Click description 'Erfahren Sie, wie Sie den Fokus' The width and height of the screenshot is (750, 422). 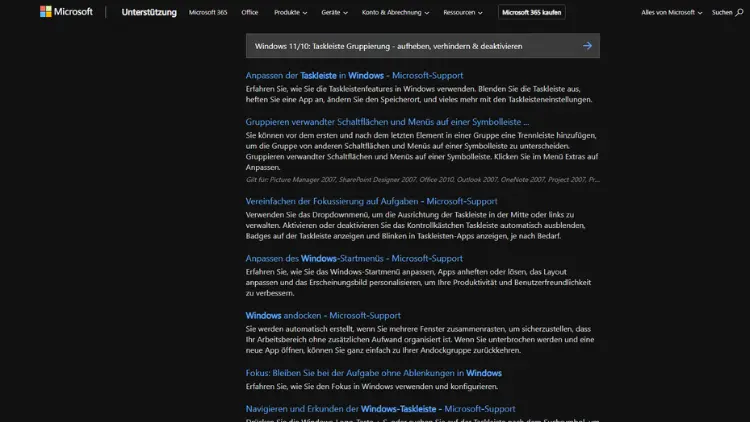coord(372,387)
